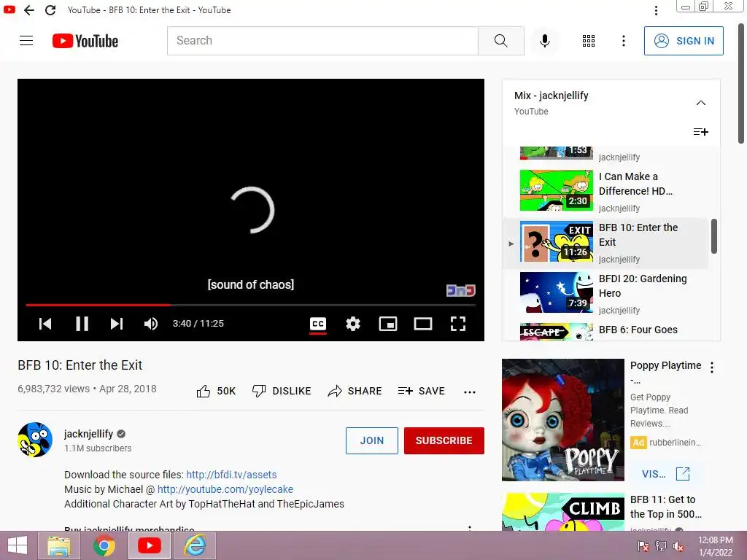Open the app window three-dot menu

coord(656,10)
